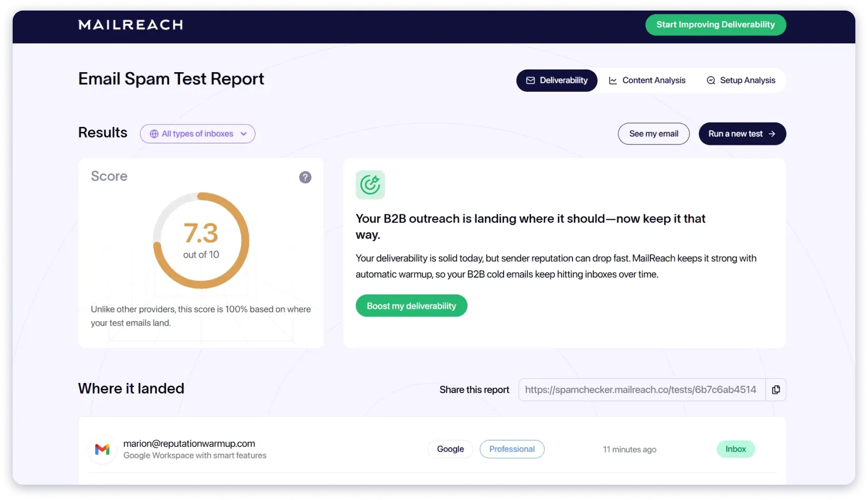Click the Gmail icon beside marion@reputationwarmup.com

[x=102, y=449]
